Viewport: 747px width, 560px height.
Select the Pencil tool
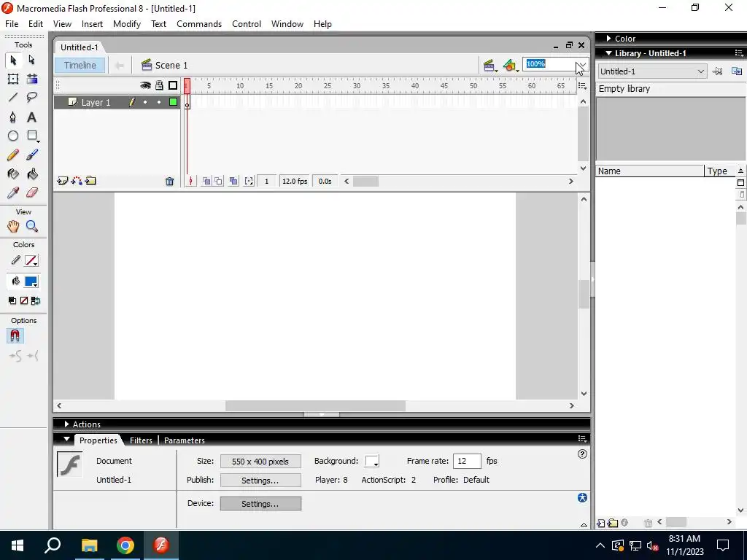click(13, 155)
